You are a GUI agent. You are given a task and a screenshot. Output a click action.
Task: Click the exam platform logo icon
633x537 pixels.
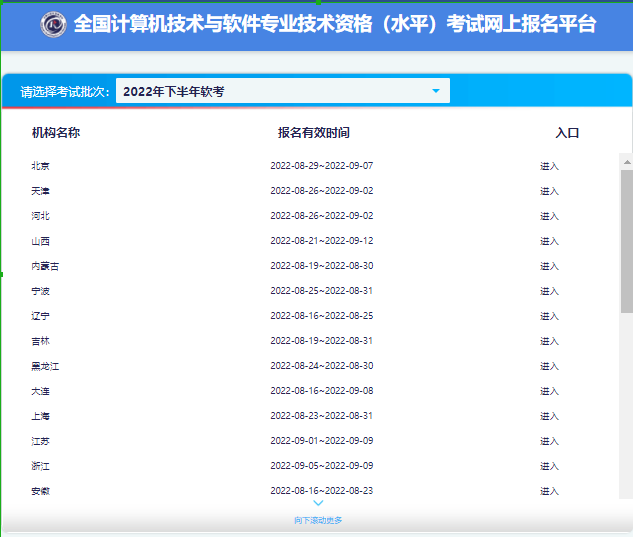(53, 24)
